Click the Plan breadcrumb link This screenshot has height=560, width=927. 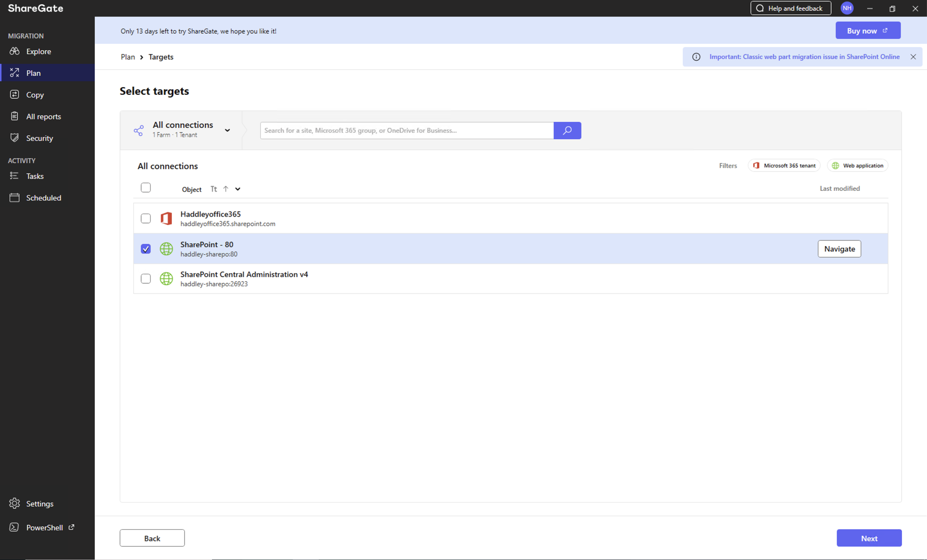(x=128, y=57)
